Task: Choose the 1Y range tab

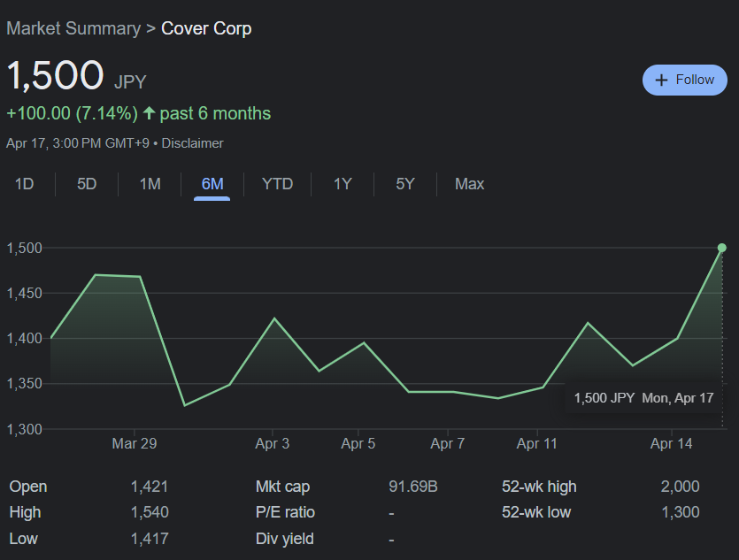Action: point(343,184)
